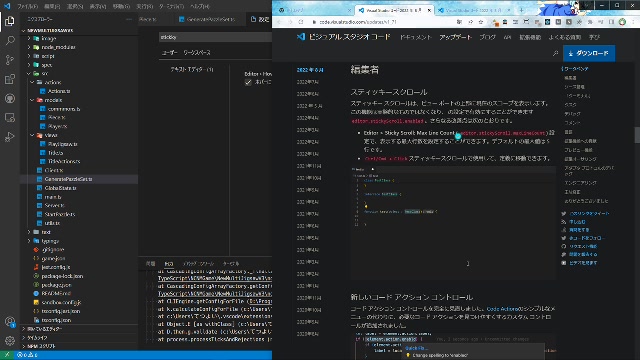Open the GitHub view icon in activity bar
Image resolution: width=640 pixels, height=360 pixels.
pos(10,98)
